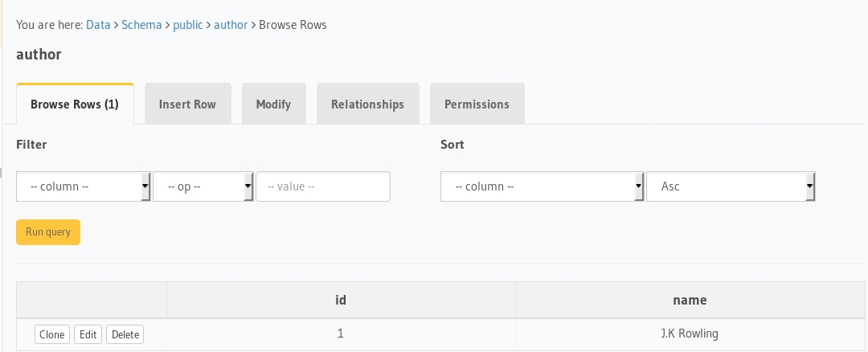This screenshot has height=352, width=868.
Task: Open the Permissions tab
Action: click(477, 104)
